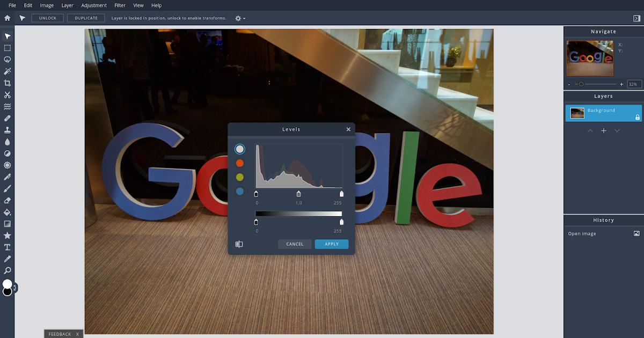Click the input white point handle
Viewport: 644px width, 338px height.
point(342,194)
